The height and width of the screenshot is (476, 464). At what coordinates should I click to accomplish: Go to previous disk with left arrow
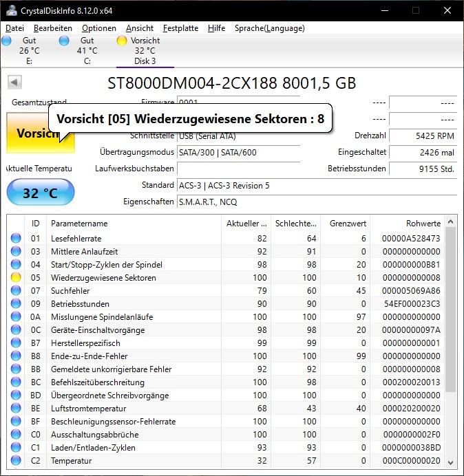(14, 82)
